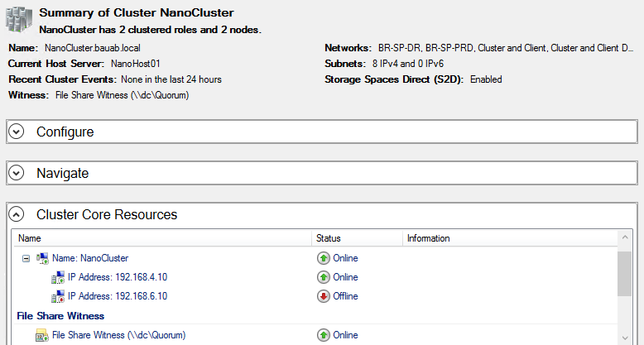Click the Summary of Cluster NanoCluster heading
This screenshot has width=644, height=345.
[x=137, y=12]
